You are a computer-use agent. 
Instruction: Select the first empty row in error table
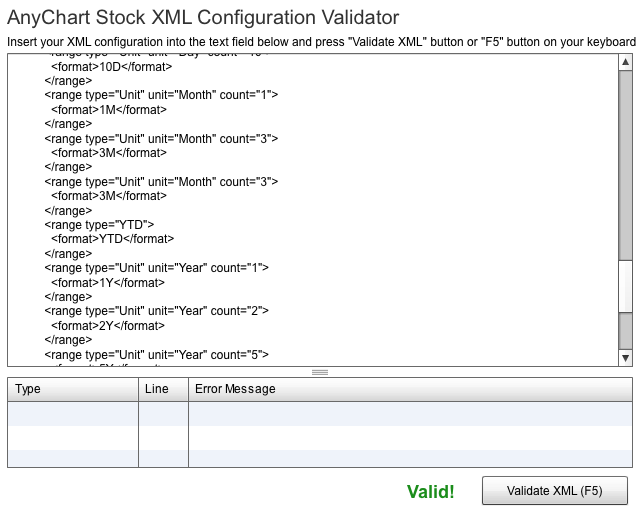tap(320, 414)
